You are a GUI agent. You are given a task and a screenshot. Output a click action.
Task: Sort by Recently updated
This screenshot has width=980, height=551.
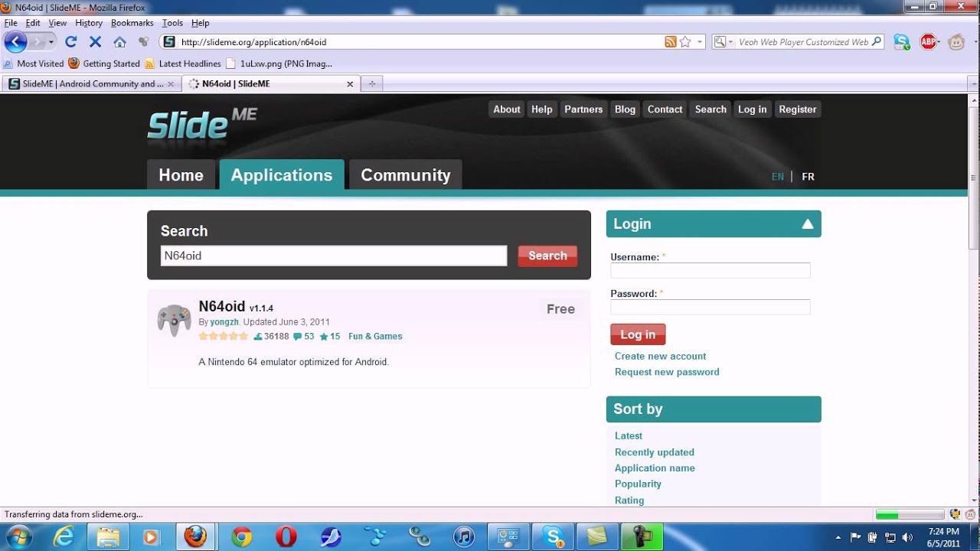(655, 452)
